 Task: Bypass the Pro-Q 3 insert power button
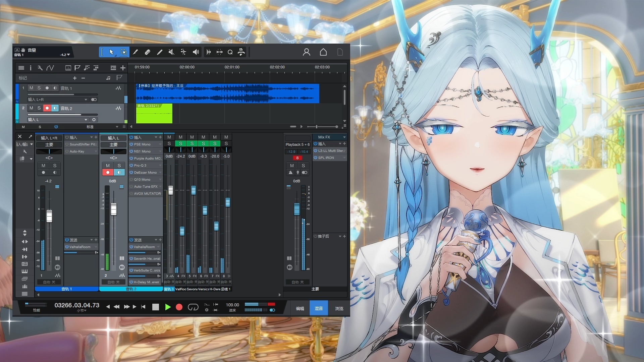click(x=131, y=165)
